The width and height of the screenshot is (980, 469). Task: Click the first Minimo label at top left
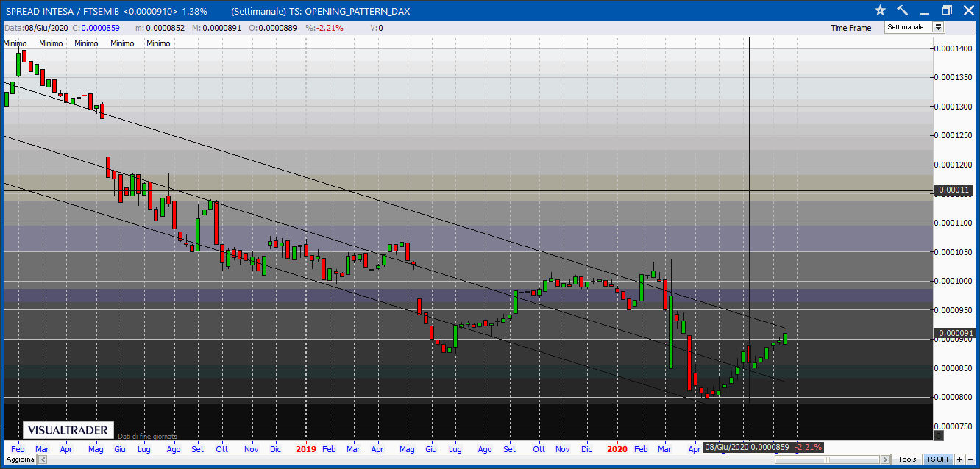click(x=15, y=43)
